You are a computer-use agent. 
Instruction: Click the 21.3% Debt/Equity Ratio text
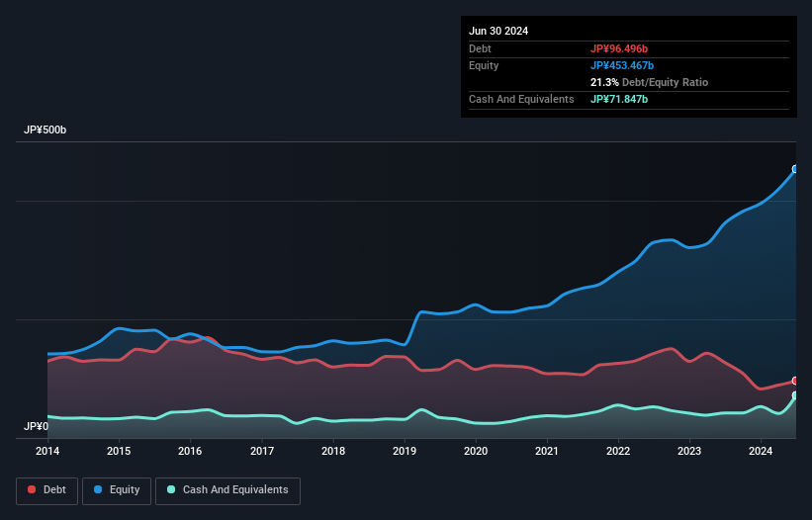649,82
